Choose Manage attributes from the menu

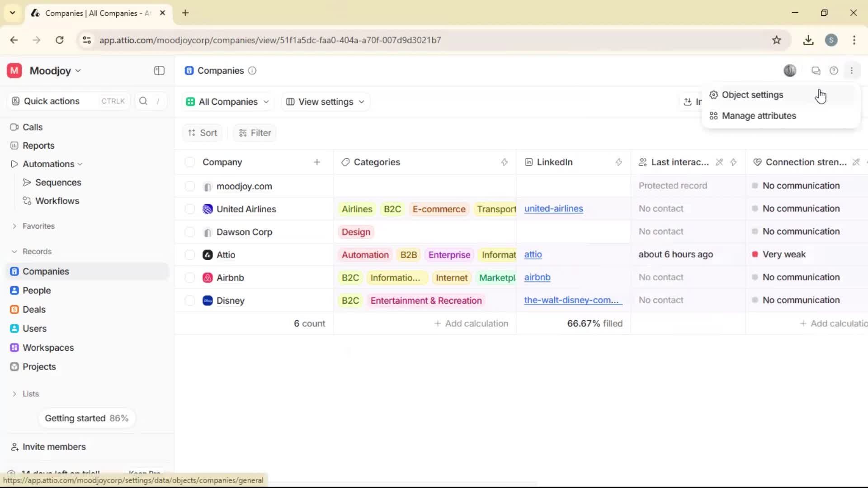pyautogui.click(x=780, y=116)
